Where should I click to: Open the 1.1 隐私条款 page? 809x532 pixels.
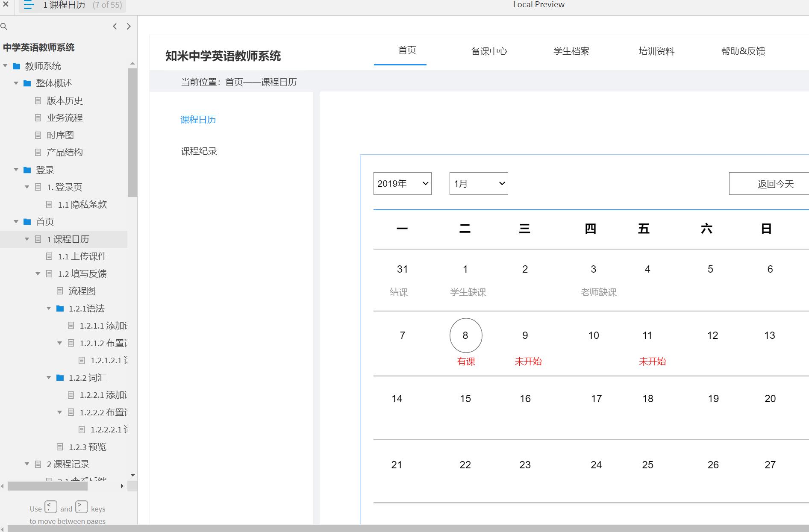click(82, 205)
